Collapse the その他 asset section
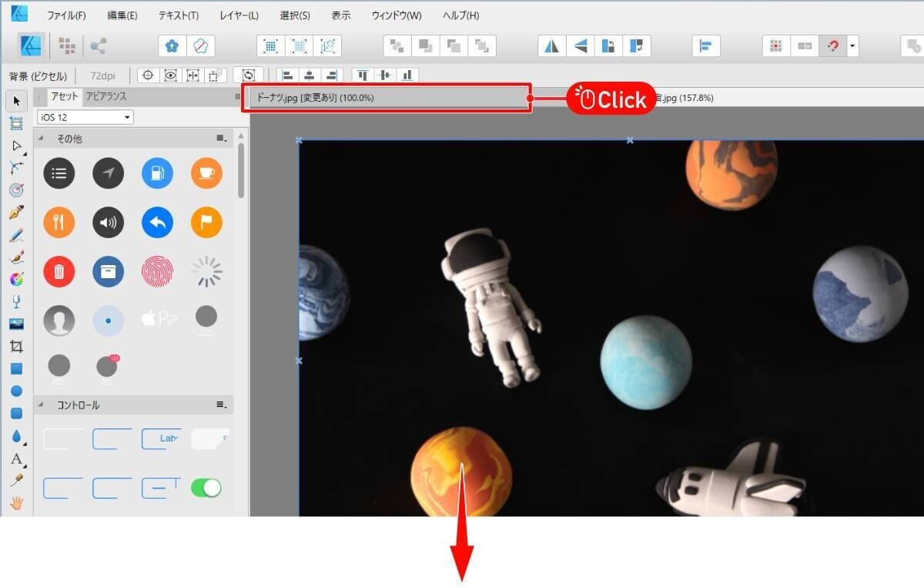Viewport: 924px width, 588px height. click(x=40, y=139)
